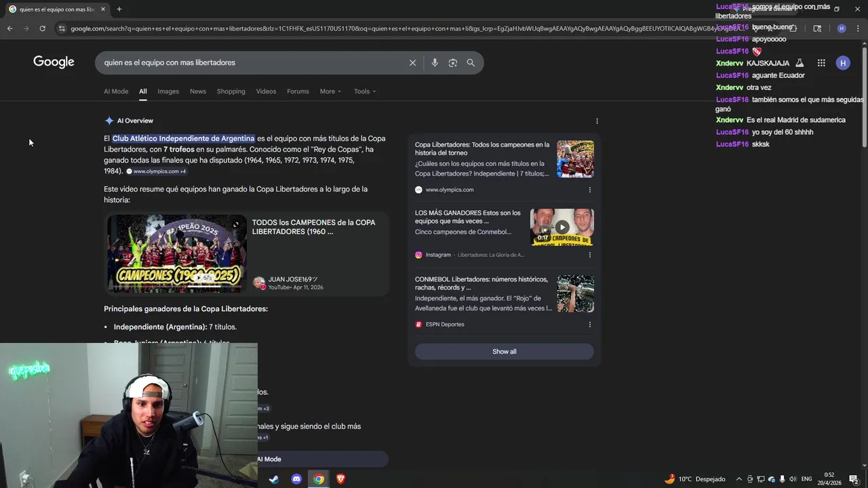This screenshot has width=868, height=488.
Task: Open the Google account avatar on the page
Action: click(x=843, y=63)
